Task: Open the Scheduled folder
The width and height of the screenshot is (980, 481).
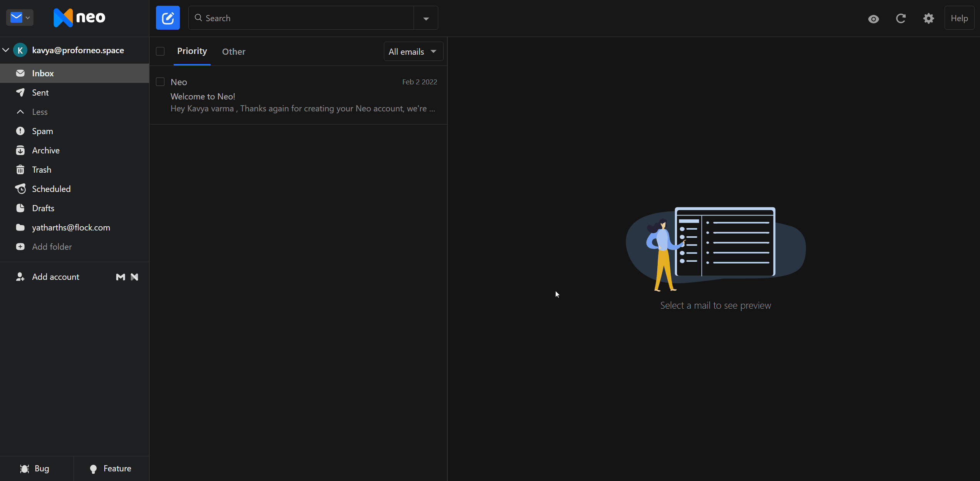Action: coord(51,189)
